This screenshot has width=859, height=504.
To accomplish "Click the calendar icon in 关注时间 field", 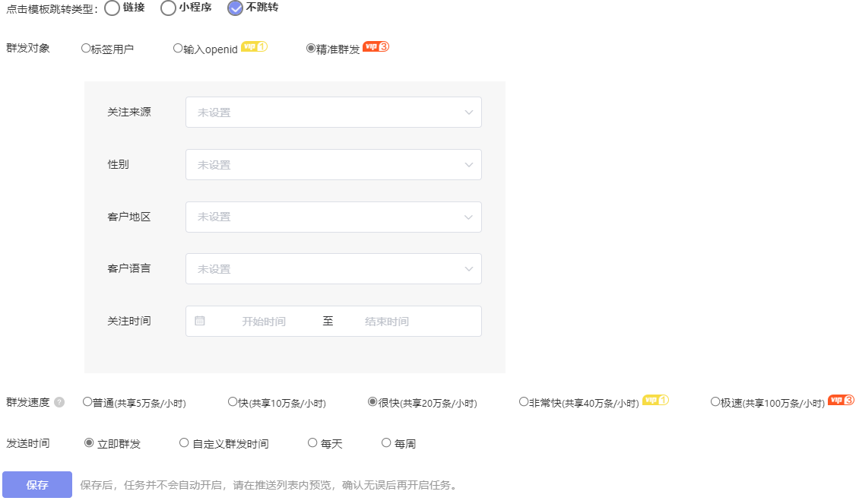I will click(201, 321).
